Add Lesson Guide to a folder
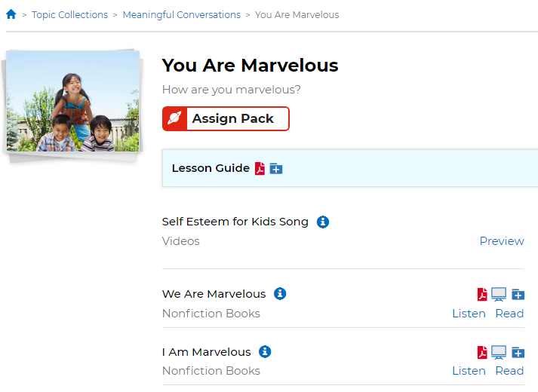 click(276, 168)
